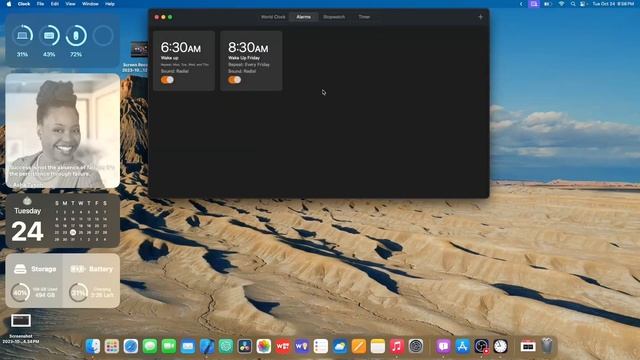Go to the Timer tab
This screenshot has width=640, height=360.
click(364, 17)
